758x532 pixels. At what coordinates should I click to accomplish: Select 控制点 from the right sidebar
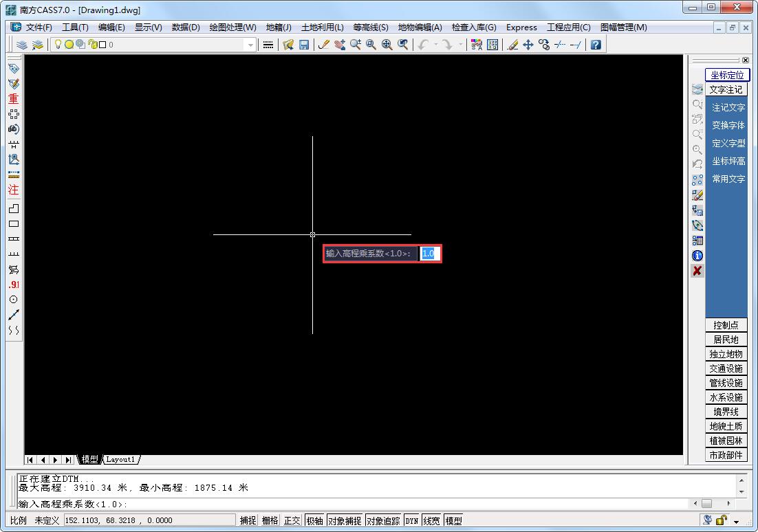coord(726,324)
